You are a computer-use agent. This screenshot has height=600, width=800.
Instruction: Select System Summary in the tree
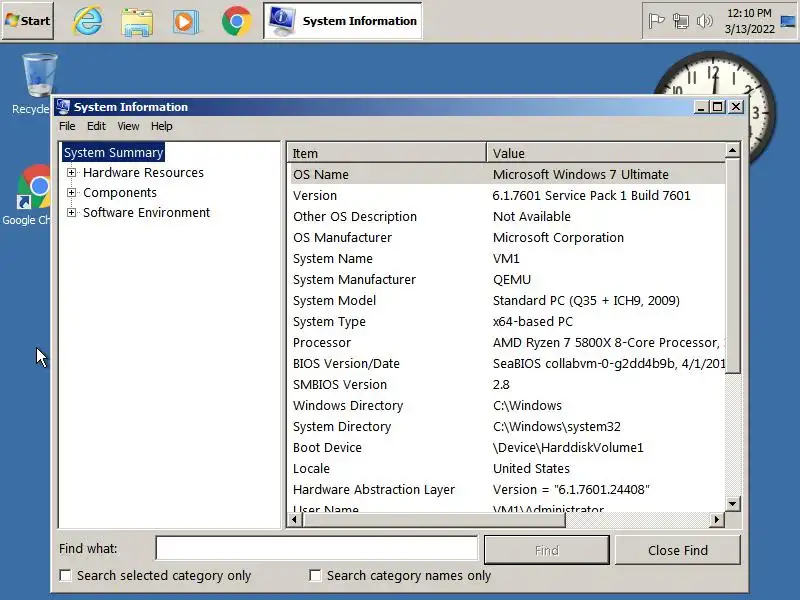(x=113, y=153)
